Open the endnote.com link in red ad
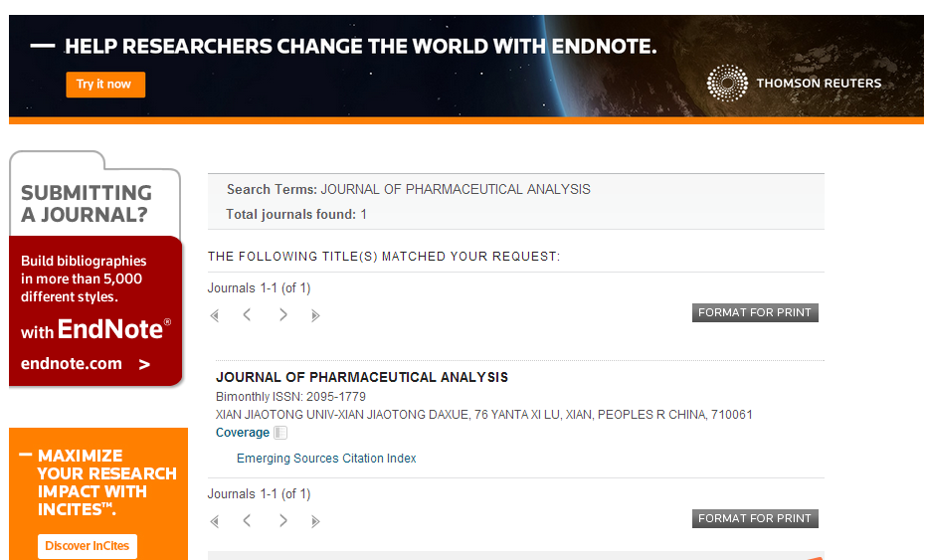 point(86,364)
